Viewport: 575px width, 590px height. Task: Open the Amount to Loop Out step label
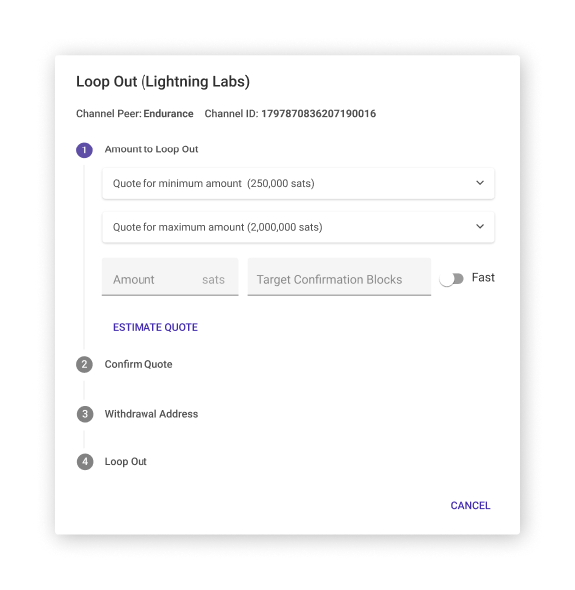(x=151, y=149)
